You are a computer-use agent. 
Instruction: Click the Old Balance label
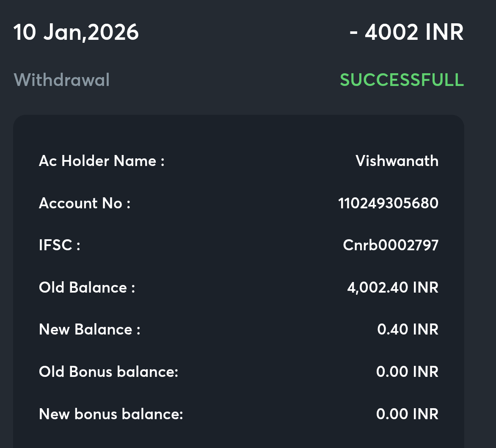[87, 288]
